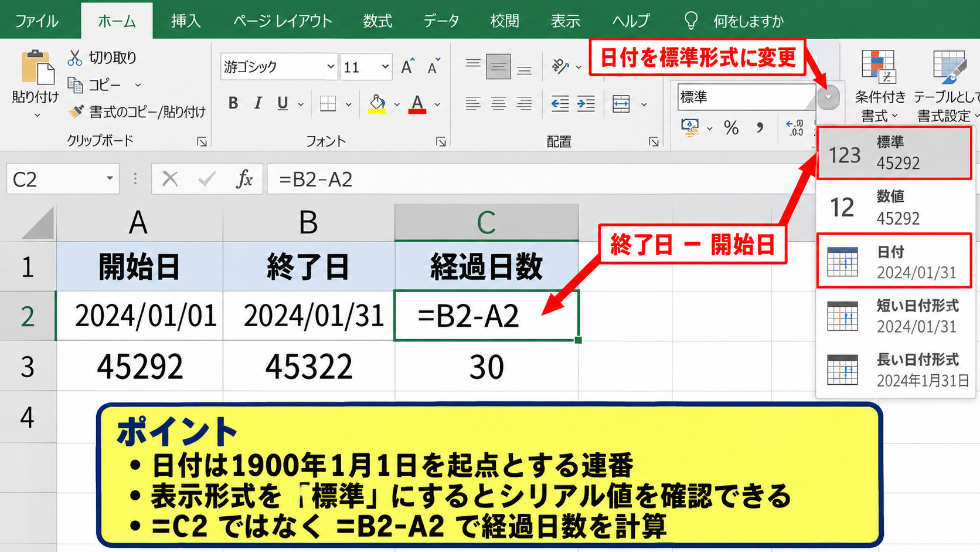
Task: Switch to the 挿入 (Insert) tab
Action: (x=186, y=21)
